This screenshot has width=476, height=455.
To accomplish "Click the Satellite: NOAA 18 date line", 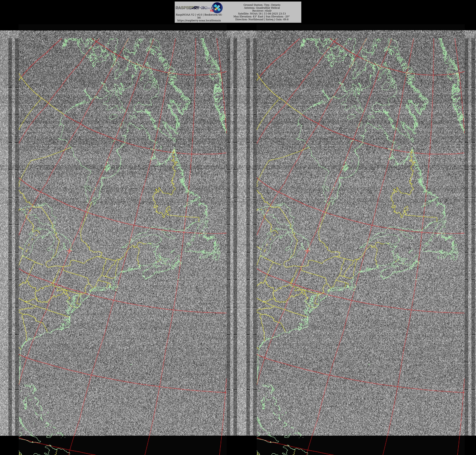I will point(262,14).
